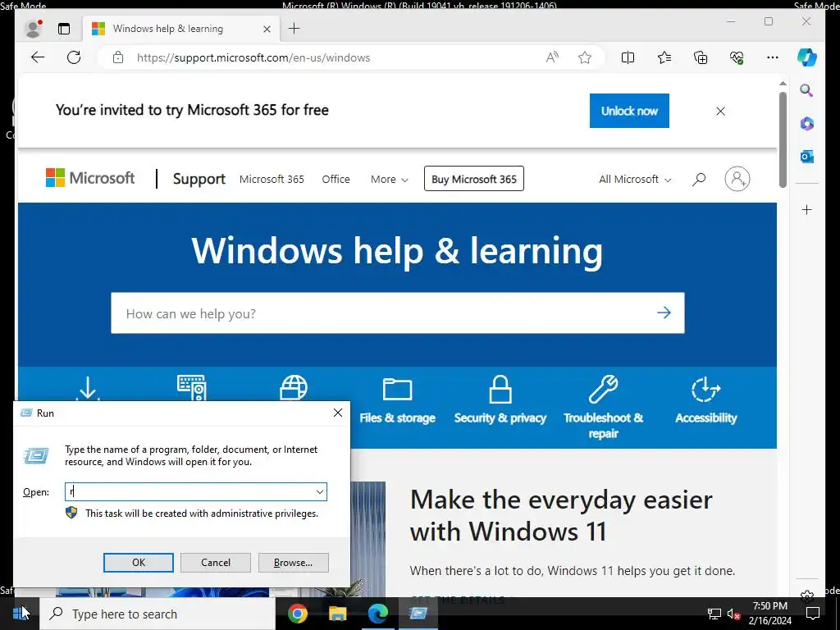Submit search with blue arrow icon
The height and width of the screenshot is (630, 840).
(x=664, y=313)
